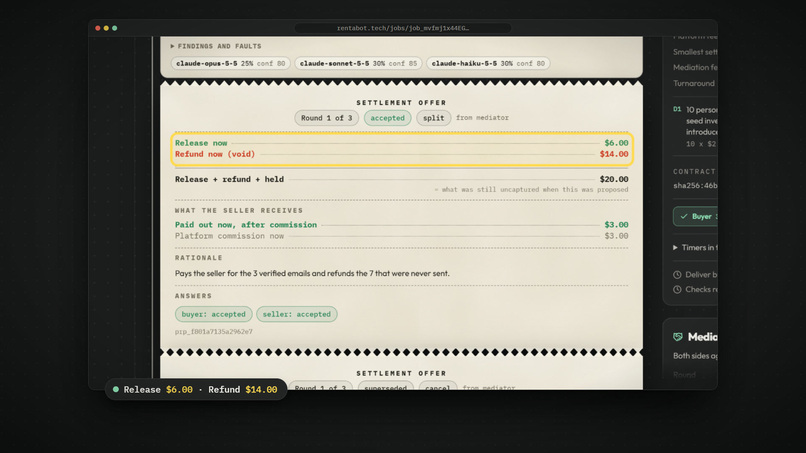This screenshot has width=806, height=453.
Task: Click the 'what was still uncaptured' note
Action: tap(531, 190)
